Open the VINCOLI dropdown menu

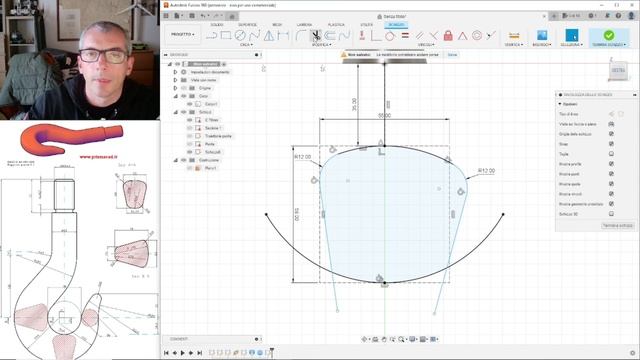click(x=426, y=44)
